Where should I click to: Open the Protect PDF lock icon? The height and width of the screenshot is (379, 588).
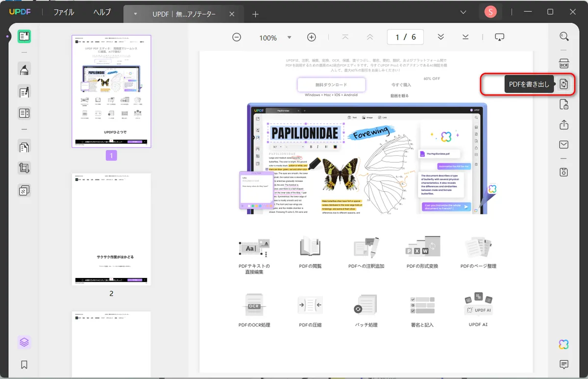point(564,104)
